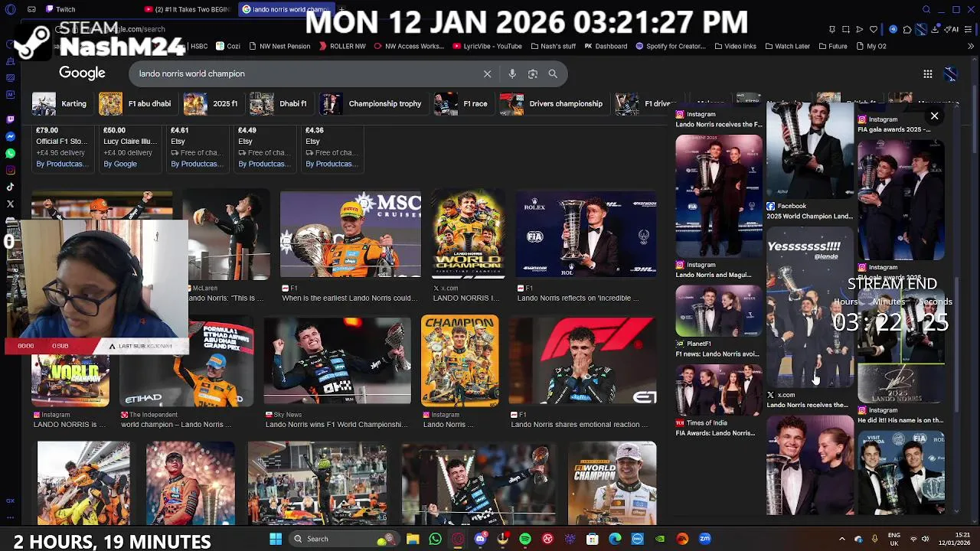Open Lando Norris World Champion poster x.com image
This screenshot has width=980, height=551.
click(x=468, y=234)
